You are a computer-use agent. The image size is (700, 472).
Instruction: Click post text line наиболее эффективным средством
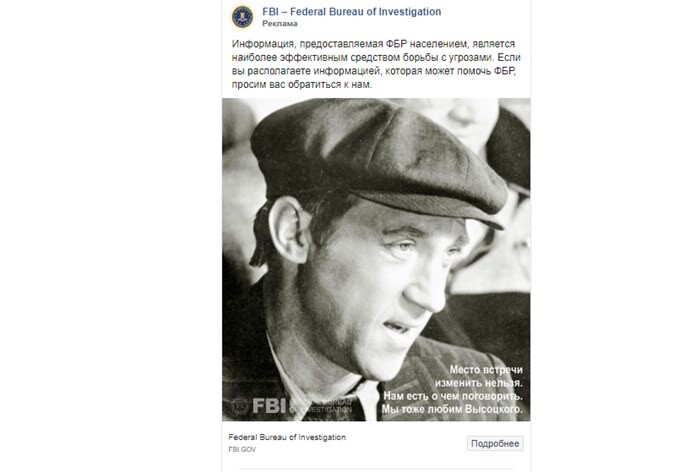(376, 58)
